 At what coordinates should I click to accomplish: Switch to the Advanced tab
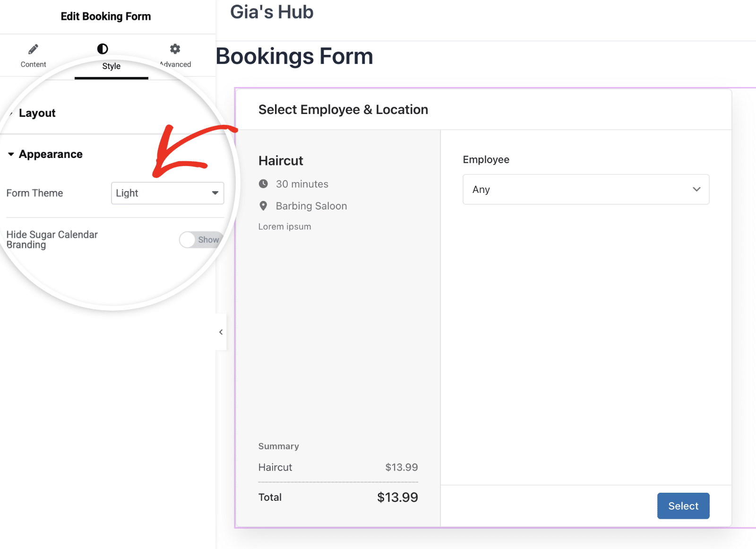tap(175, 57)
